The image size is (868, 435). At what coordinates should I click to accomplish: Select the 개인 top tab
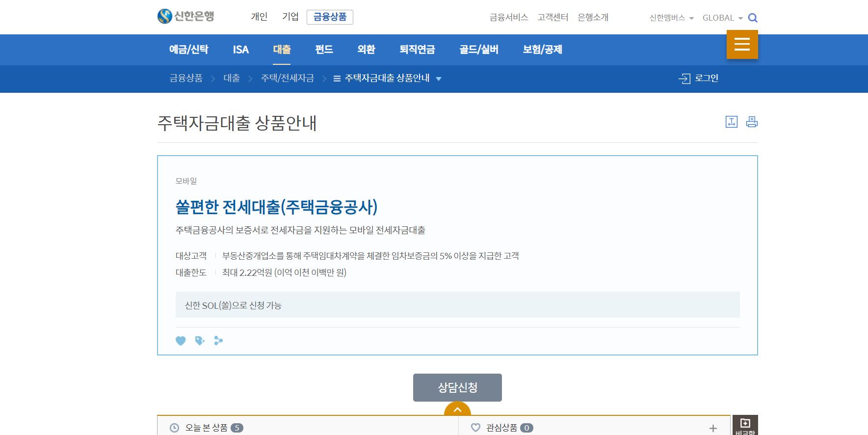coord(259,17)
